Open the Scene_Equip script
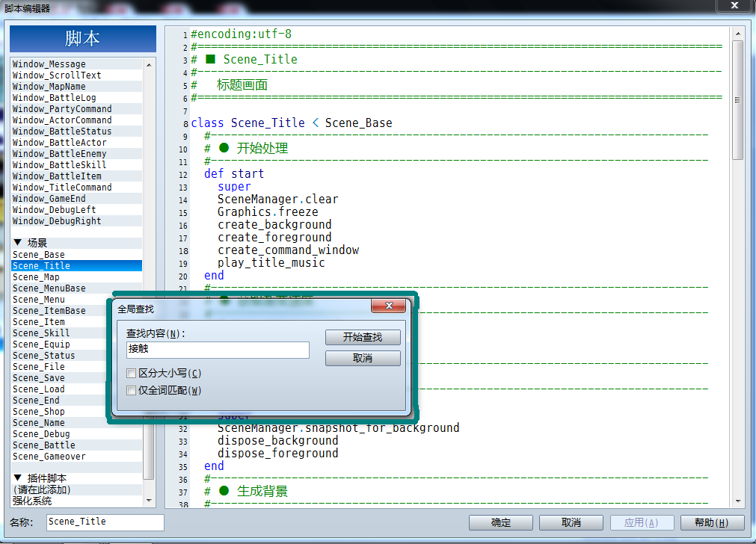 [59, 344]
